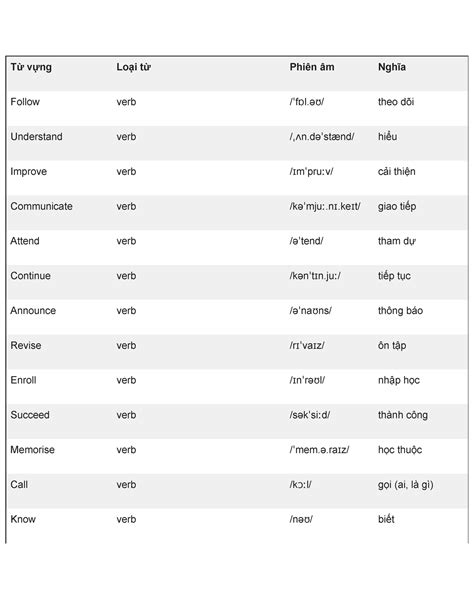Click the meaning 'tham dự'
The height and width of the screenshot is (613, 474).
point(397,241)
